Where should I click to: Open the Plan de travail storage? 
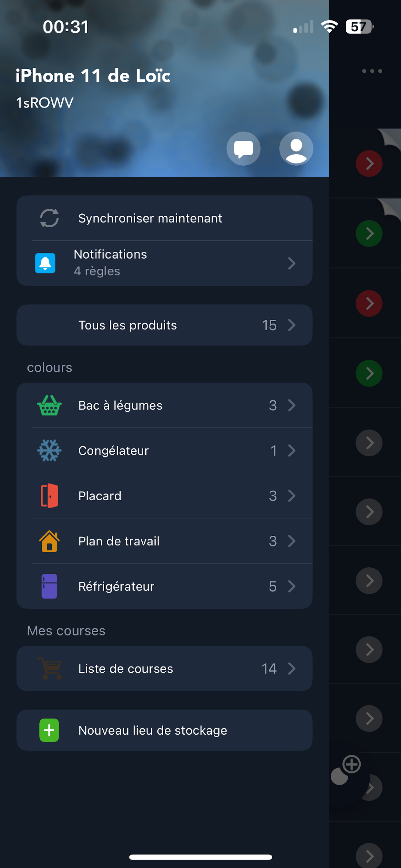pos(118,541)
